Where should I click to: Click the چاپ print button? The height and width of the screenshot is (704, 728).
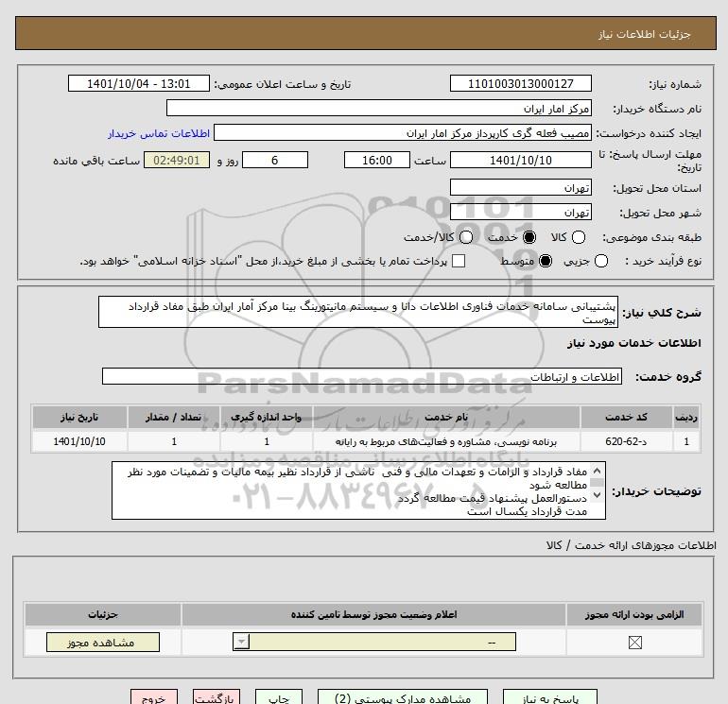pyautogui.click(x=279, y=697)
